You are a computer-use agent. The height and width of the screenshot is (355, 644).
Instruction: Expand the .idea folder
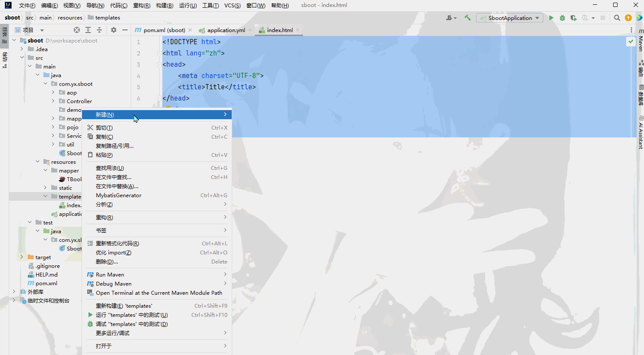(22, 49)
